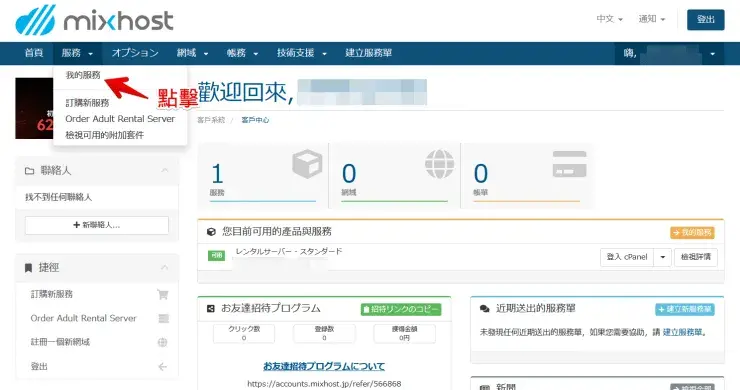The image size is (740, 390).
Task: Click the share icon beside お友達招待プログラム
Action: pos(211,308)
